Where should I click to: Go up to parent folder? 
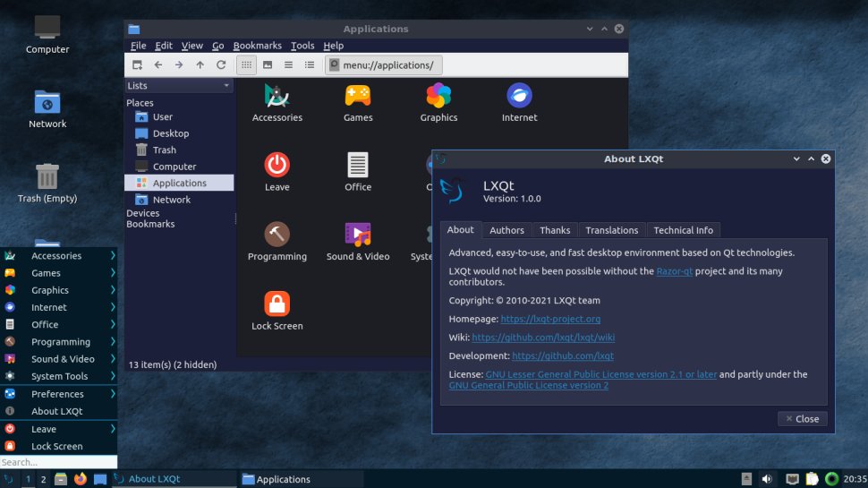[x=200, y=65]
